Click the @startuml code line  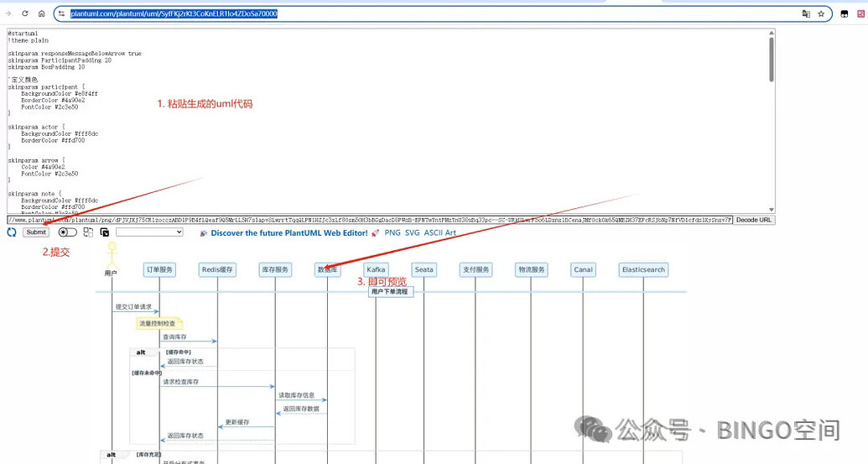click(x=23, y=34)
